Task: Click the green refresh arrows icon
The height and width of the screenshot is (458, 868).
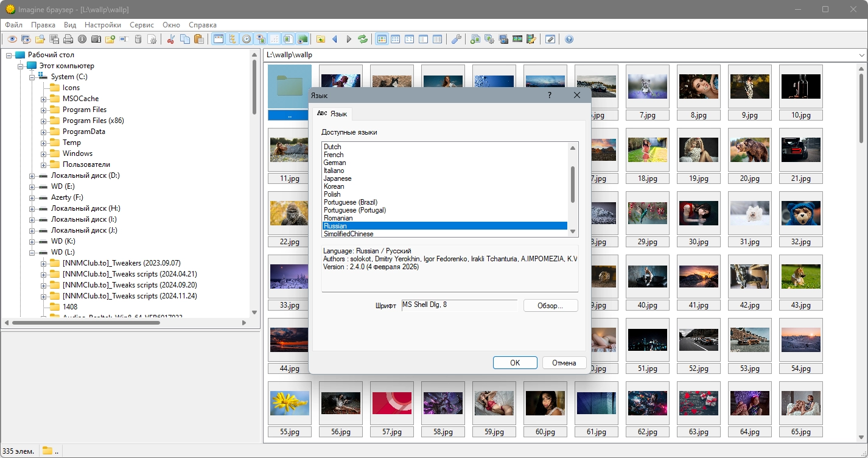Action: (363, 39)
